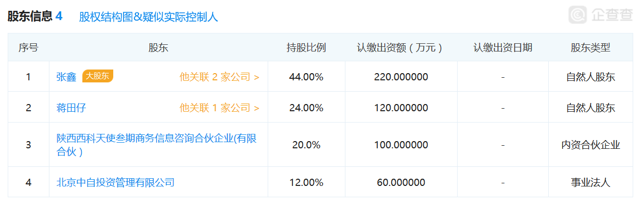Expand 他关联 1 家公司 for 蒋田仔
The width and height of the screenshot is (644, 206).
219,108
